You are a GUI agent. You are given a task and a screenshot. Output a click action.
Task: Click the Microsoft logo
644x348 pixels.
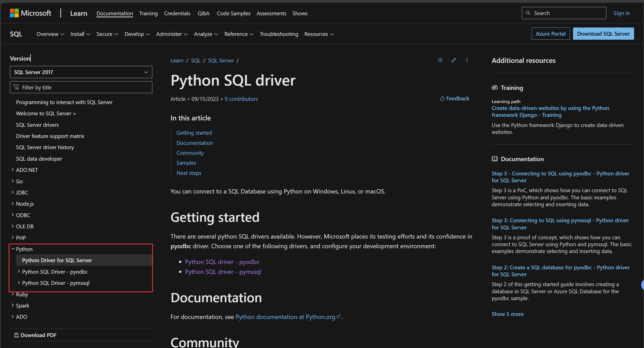coord(14,13)
